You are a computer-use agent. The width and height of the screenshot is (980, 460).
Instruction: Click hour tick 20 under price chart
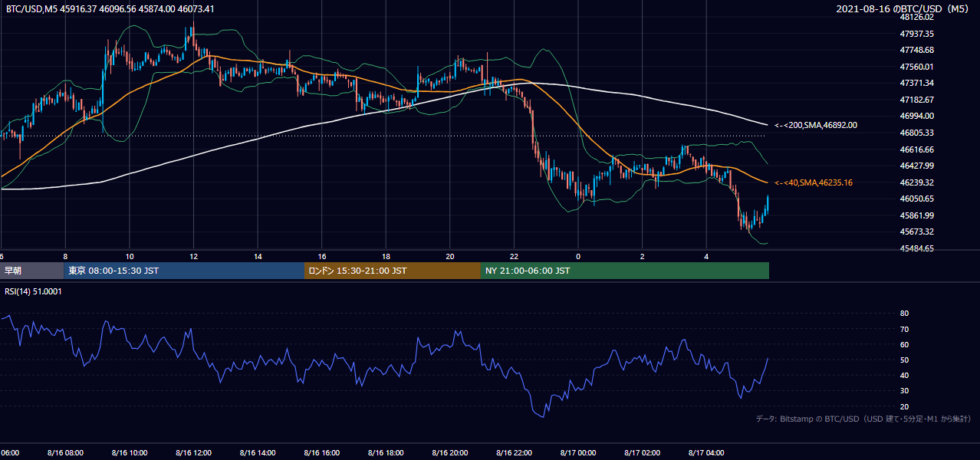[450, 256]
